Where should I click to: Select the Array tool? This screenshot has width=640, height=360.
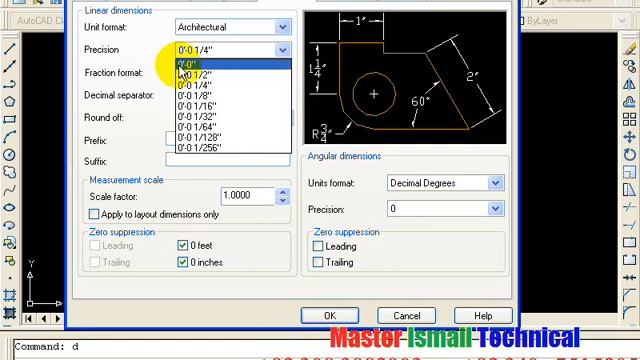pyautogui.click(x=630, y=119)
